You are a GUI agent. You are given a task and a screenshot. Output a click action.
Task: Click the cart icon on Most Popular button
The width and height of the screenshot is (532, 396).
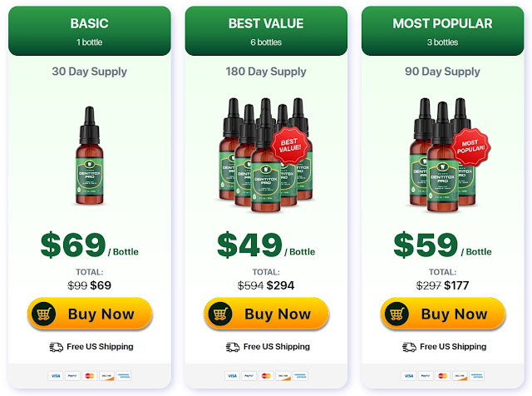click(397, 314)
